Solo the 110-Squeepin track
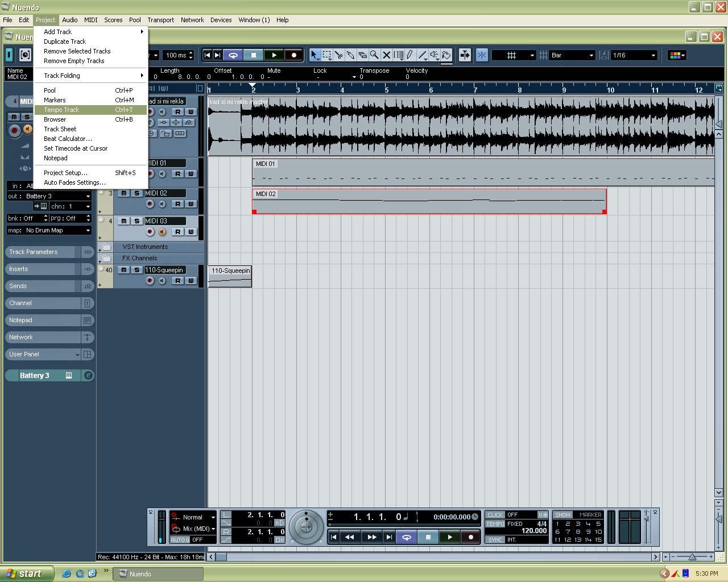 [136, 270]
